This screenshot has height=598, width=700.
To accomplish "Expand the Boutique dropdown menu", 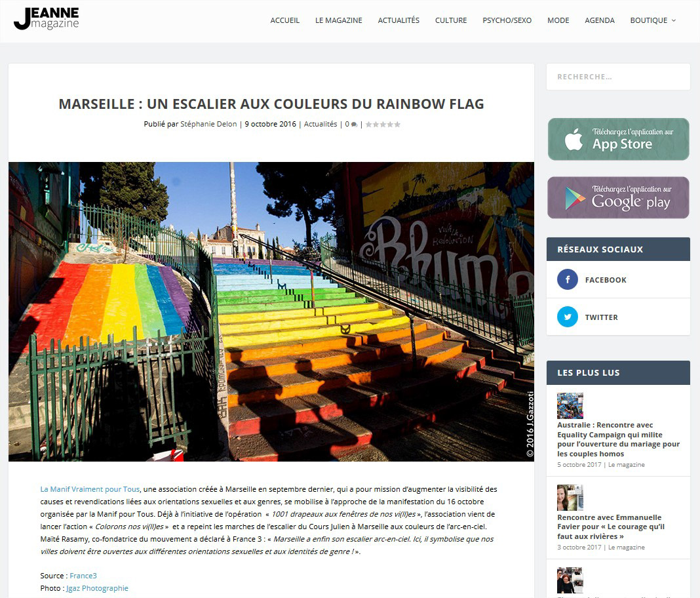I will click(x=653, y=20).
